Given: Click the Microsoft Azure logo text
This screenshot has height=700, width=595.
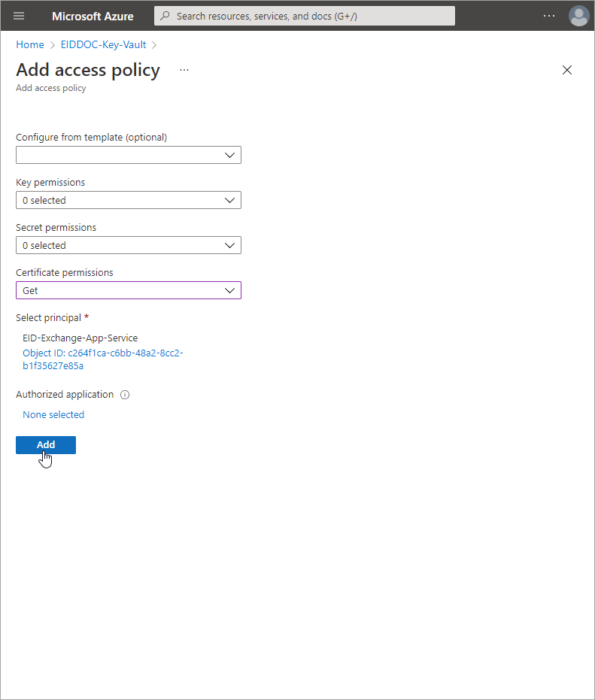Looking at the screenshot, I should [93, 16].
